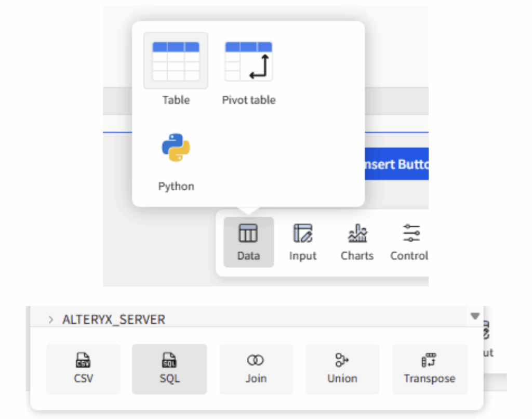Open the Charts menu

[357, 242]
